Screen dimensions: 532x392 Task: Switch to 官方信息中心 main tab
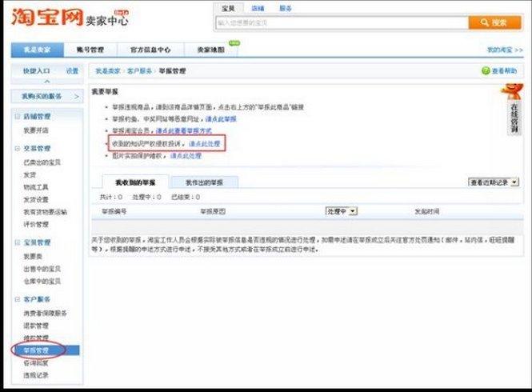tap(150, 50)
